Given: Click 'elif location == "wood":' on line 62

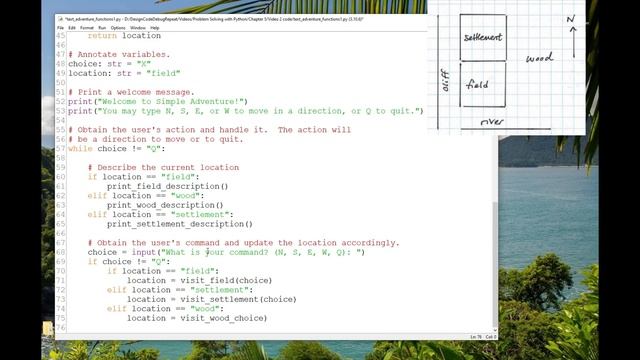Looking at the screenshot, I should pos(146,196).
